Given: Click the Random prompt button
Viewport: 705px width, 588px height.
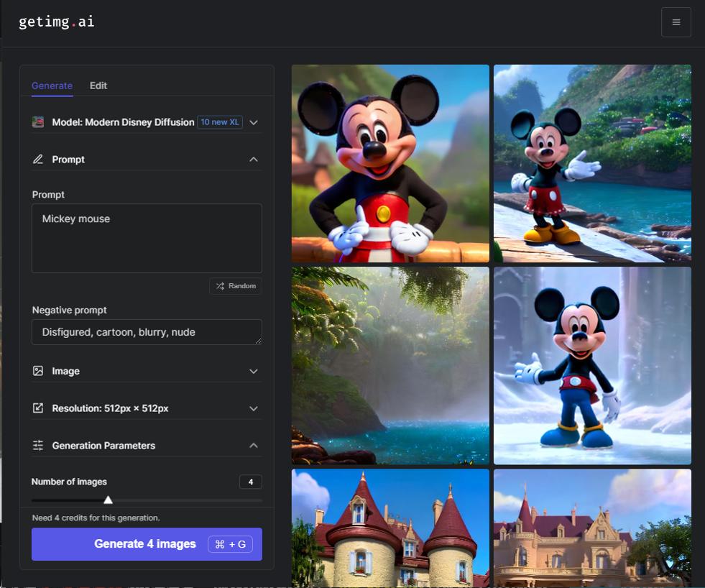Looking at the screenshot, I should point(235,285).
